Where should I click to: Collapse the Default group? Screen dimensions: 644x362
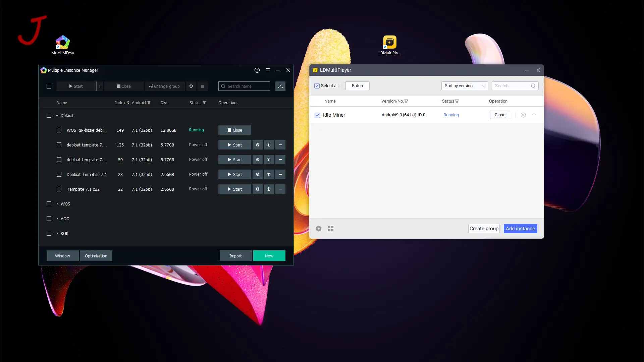[x=57, y=115]
